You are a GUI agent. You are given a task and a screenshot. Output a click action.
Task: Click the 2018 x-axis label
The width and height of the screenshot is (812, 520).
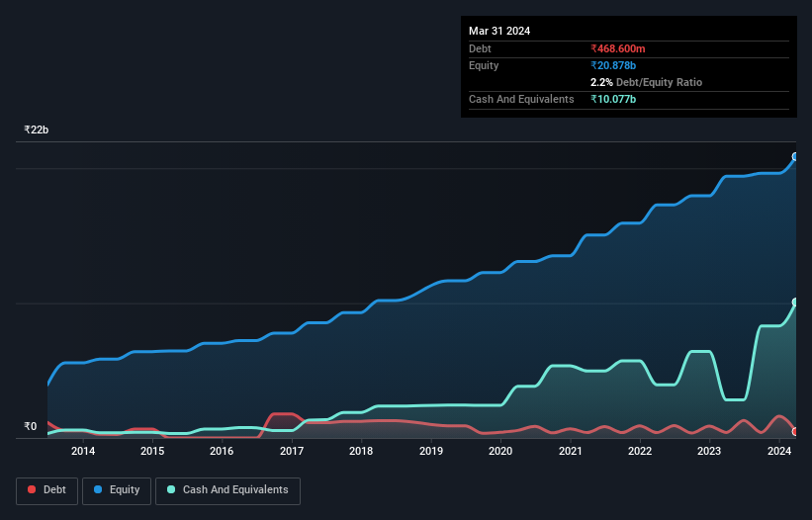point(361,451)
